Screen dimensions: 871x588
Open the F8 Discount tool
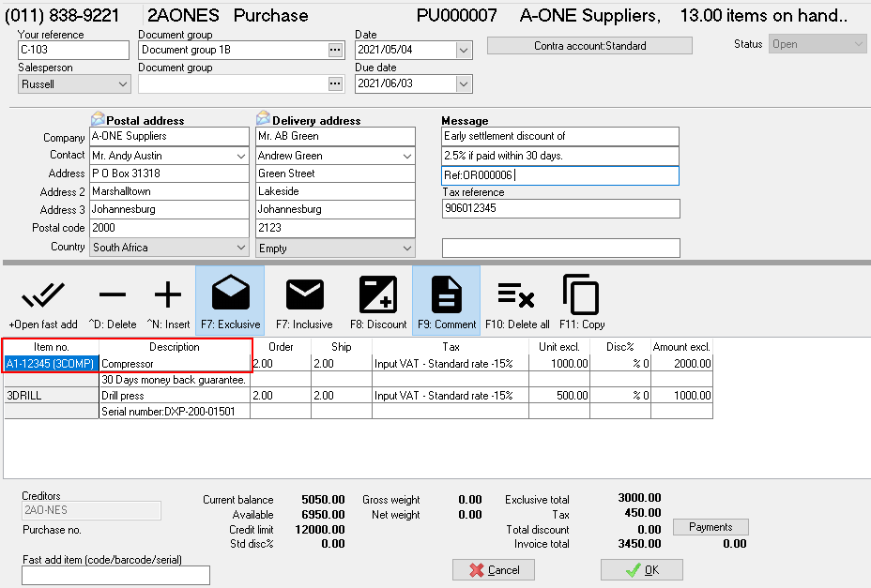click(378, 296)
